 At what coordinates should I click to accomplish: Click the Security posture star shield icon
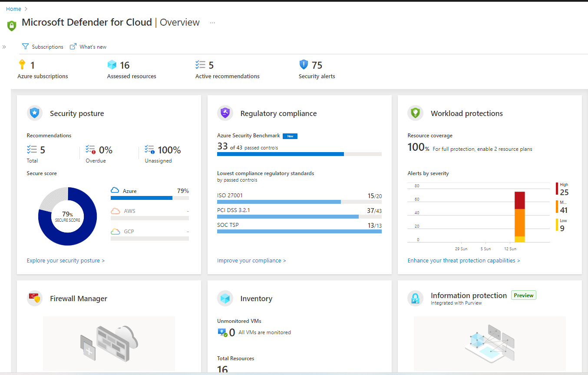35,113
